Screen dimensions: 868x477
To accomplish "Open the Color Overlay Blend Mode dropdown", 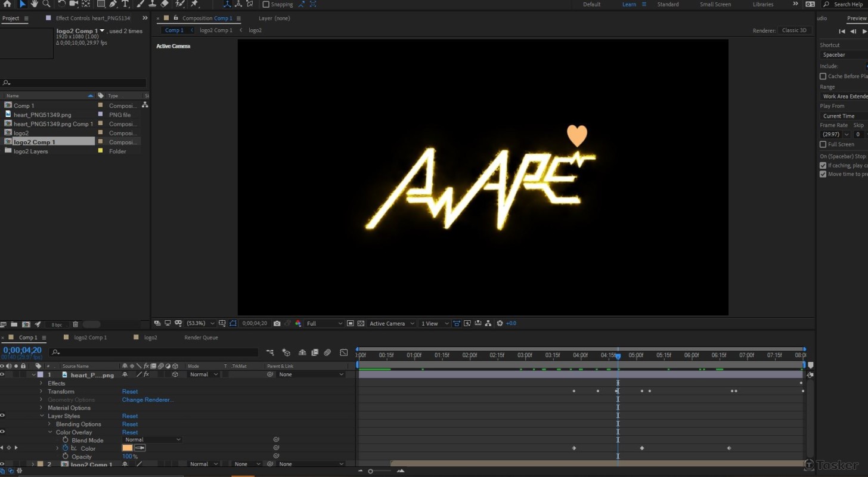I will 152,440.
